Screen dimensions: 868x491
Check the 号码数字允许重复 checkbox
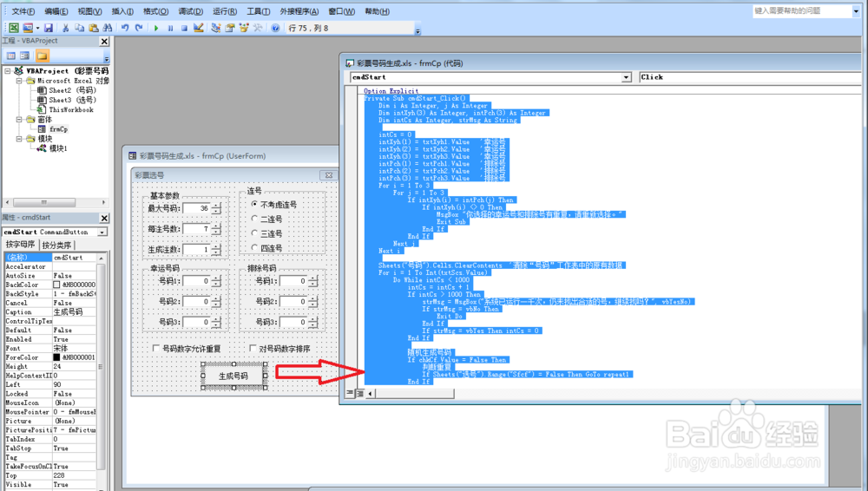187,348
